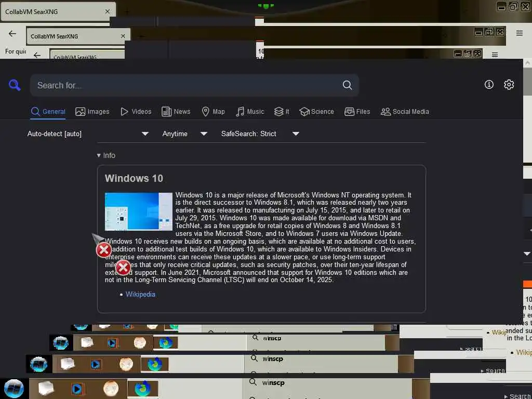
Task: Click the 'Windows 10' infobox heading
Action: click(x=134, y=179)
